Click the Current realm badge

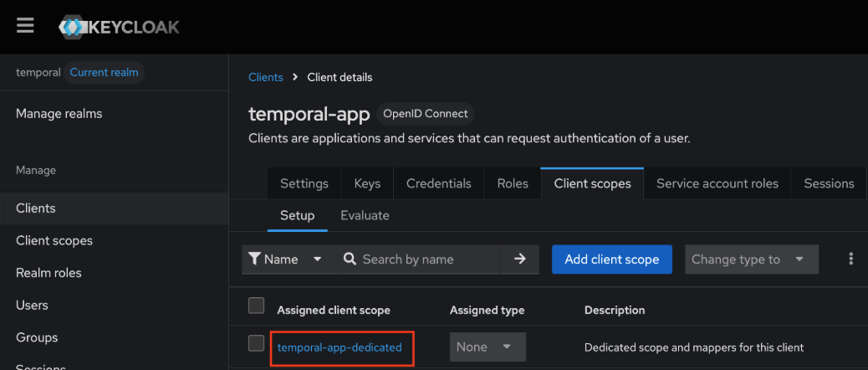click(x=104, y=73)
